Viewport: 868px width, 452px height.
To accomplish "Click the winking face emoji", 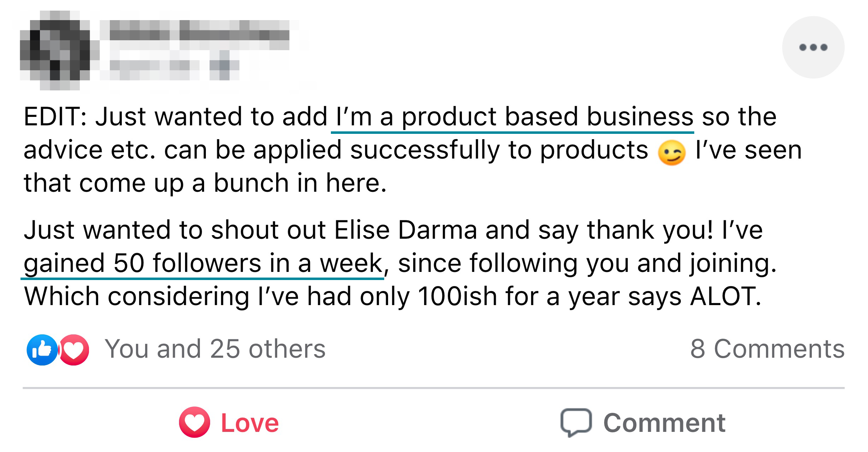I will coord(671,153).
